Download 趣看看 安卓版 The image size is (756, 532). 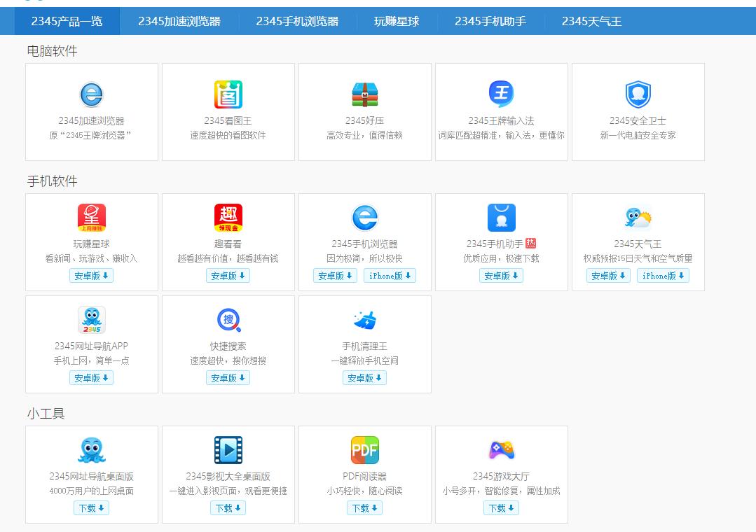point(228,276)
